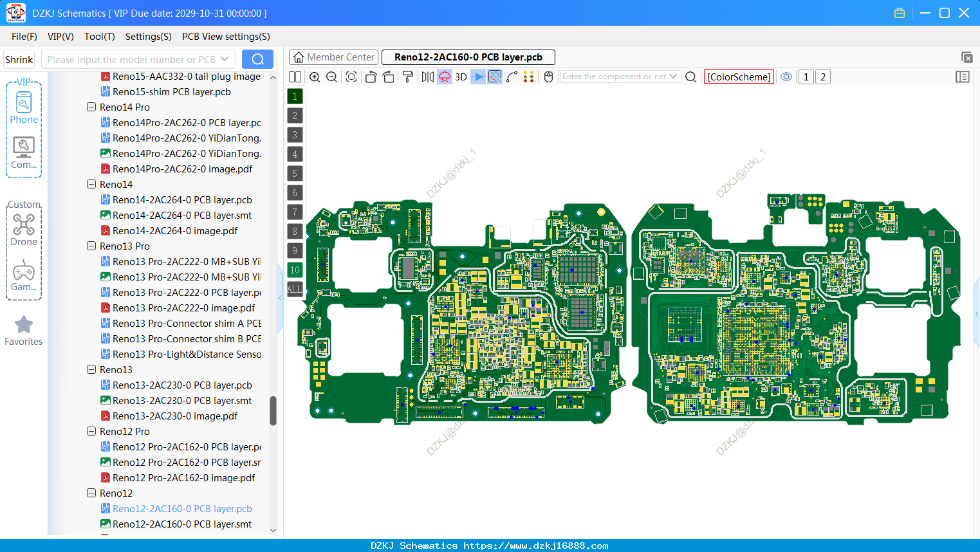The width and height of the screenshot is (980, 552).
Task: Rotate the board clockwise
Action: [389, 77]
